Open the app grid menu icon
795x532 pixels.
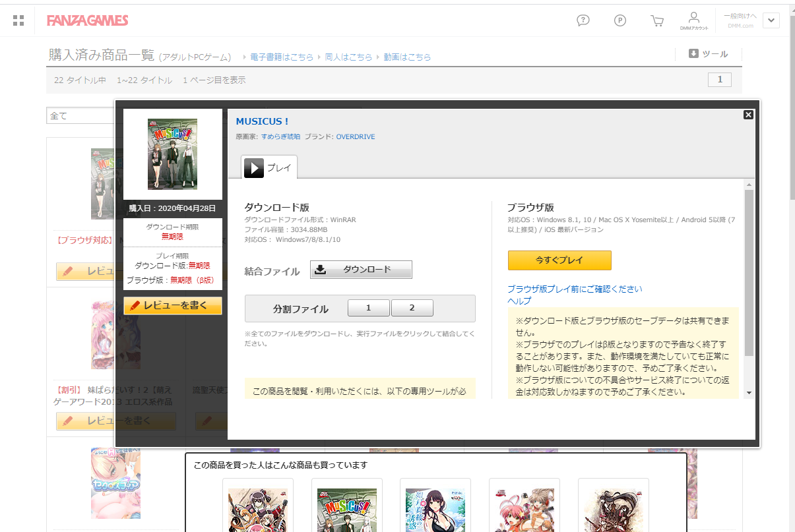pyautogui.click(x=18, y=20)
